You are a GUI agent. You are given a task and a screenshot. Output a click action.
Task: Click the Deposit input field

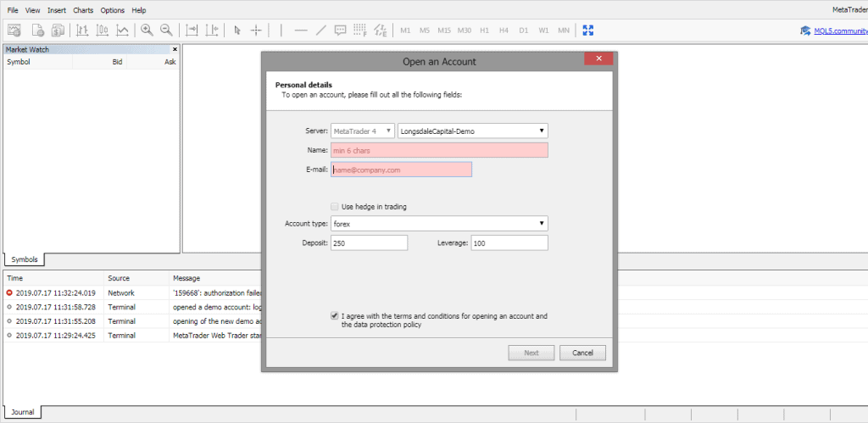pyautogui.click(x=370, y=242)
